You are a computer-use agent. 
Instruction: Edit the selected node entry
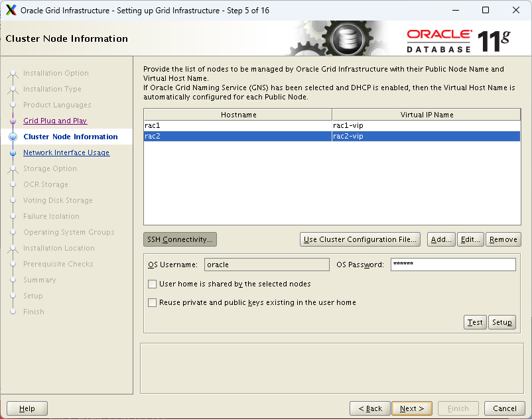click(x=470, y=239)
